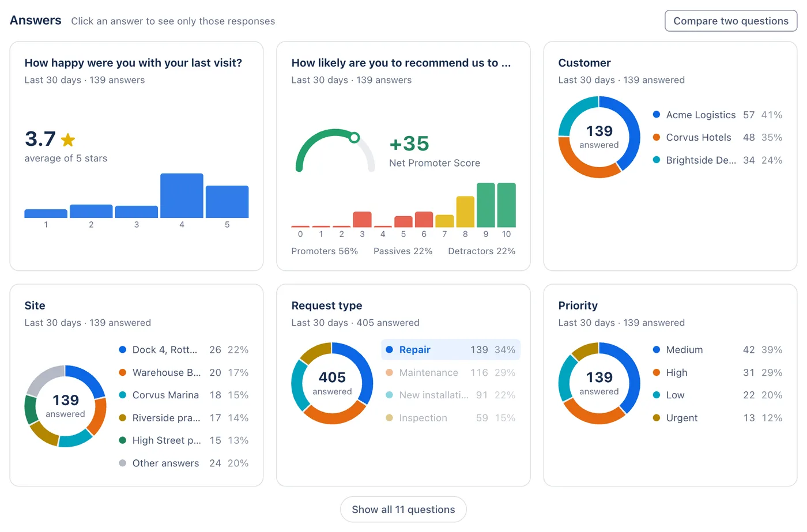Click the 4-star bar in happiness chart
The height and width of the screenshot is (532, 807).
(x=182, y=195)
